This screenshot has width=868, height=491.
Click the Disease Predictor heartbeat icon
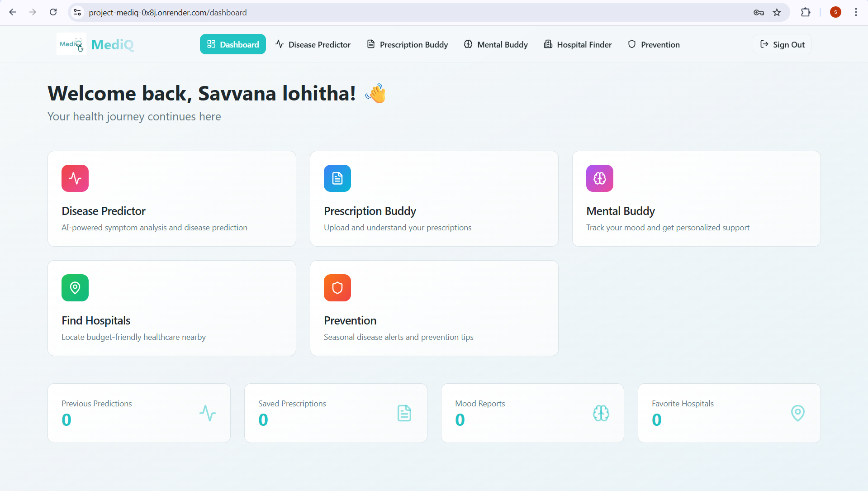click(x=75, y=178)
